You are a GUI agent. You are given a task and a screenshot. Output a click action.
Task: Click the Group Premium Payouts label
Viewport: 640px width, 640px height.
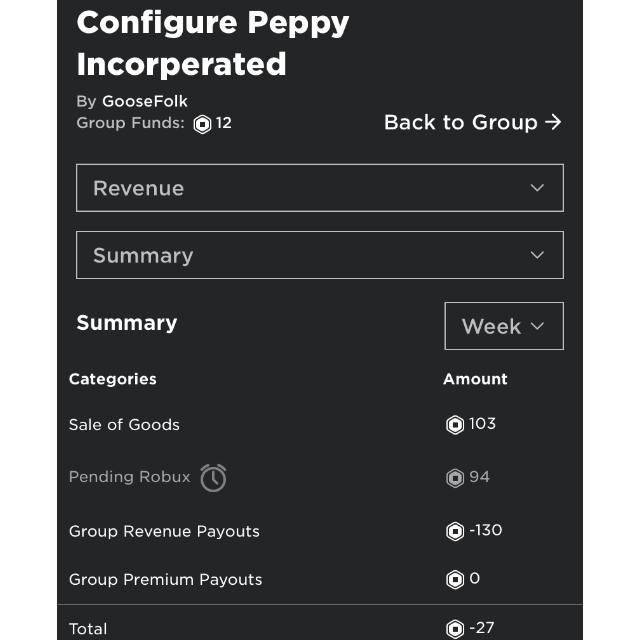(165, 579)
